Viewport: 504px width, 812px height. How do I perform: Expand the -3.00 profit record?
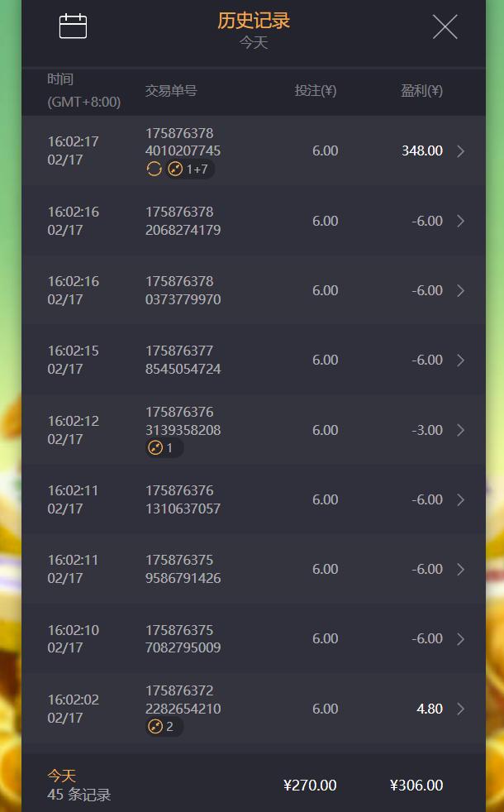[460, 430]
